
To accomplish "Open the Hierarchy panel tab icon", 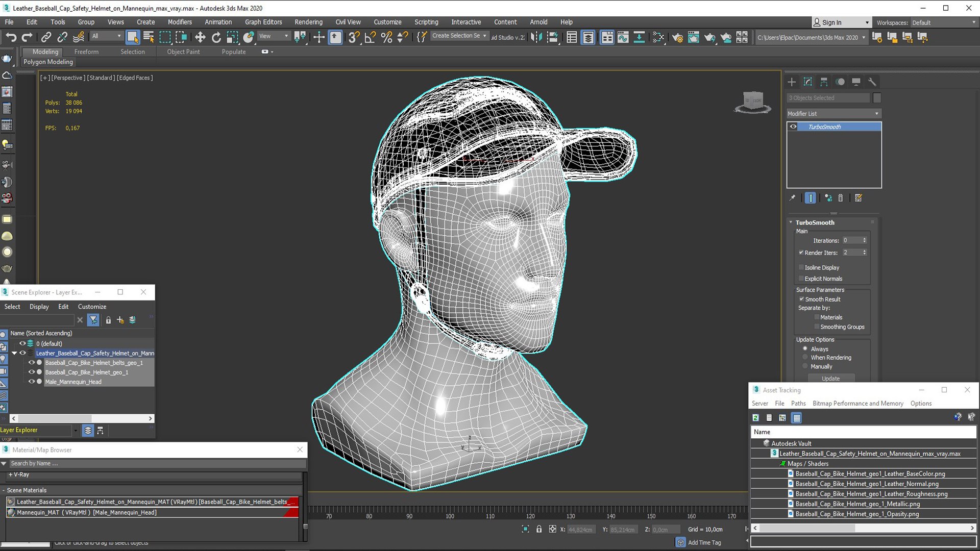I will (824, 82).
